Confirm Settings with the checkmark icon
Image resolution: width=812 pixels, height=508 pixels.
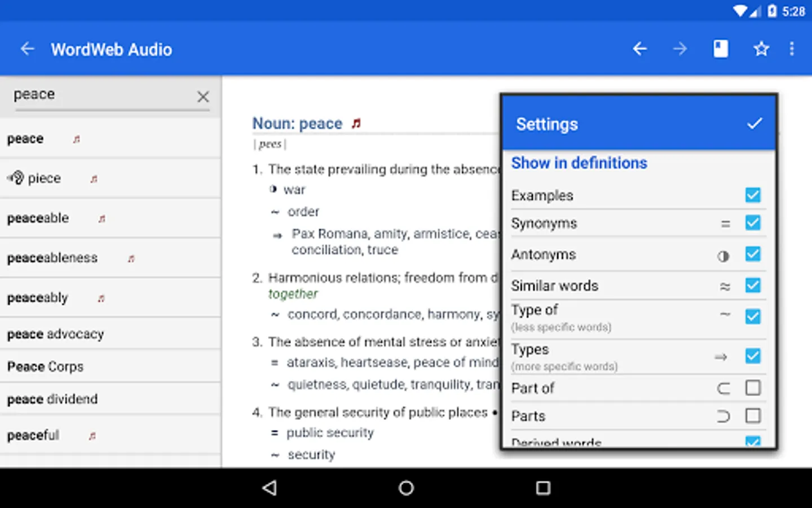coord(754,124)
